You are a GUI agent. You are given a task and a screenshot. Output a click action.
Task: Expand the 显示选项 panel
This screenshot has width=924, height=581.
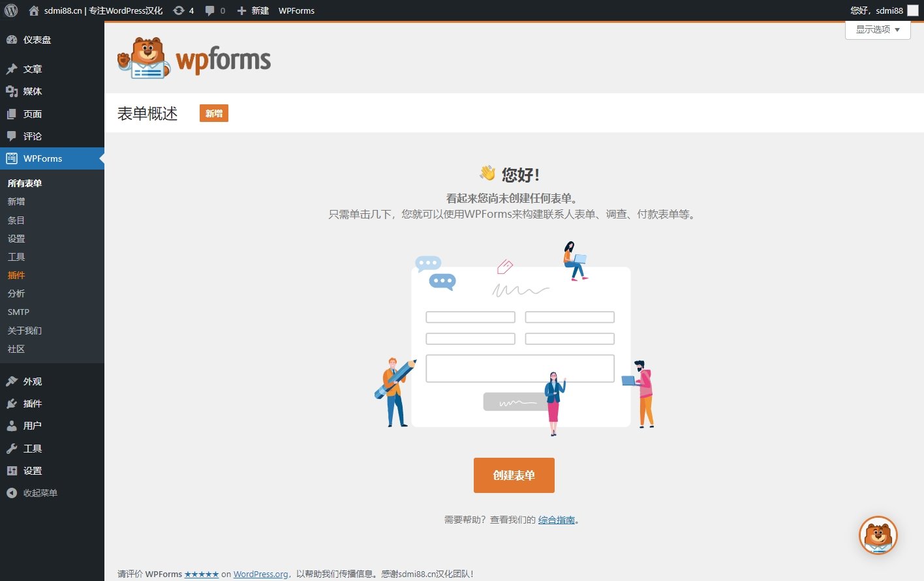[877, 29]
